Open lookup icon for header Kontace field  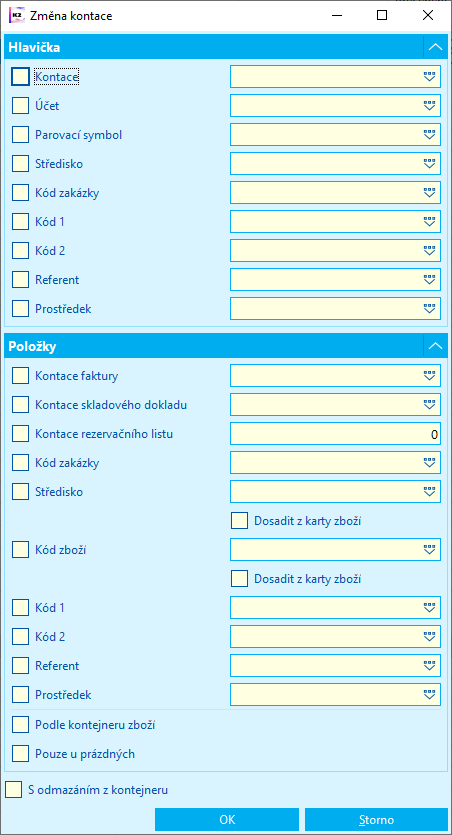(x=430, y=77)
